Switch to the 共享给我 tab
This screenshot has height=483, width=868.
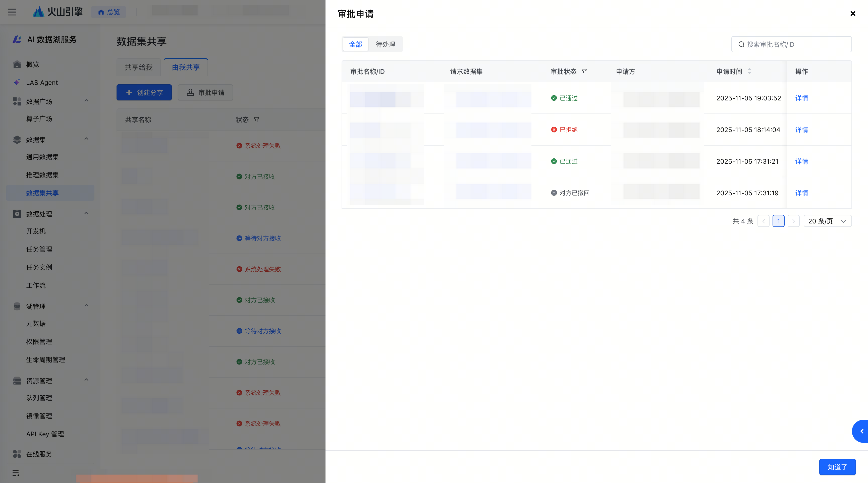click(138, 67)
